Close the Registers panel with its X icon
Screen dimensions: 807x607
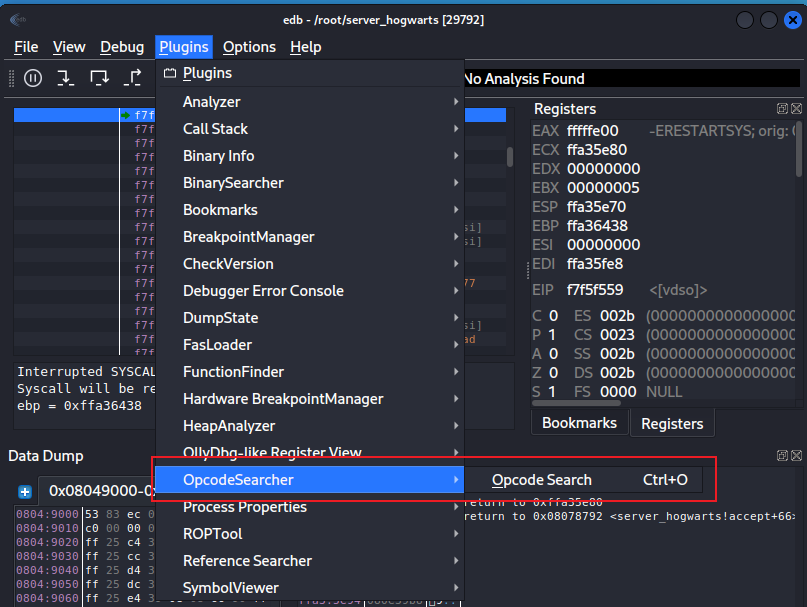click(x=796, y=109)
